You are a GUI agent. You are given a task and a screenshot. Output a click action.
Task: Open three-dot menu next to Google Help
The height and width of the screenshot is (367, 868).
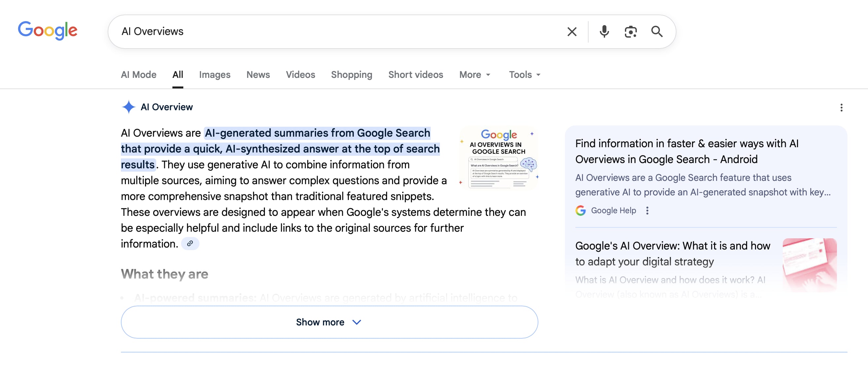click(647, 211)
